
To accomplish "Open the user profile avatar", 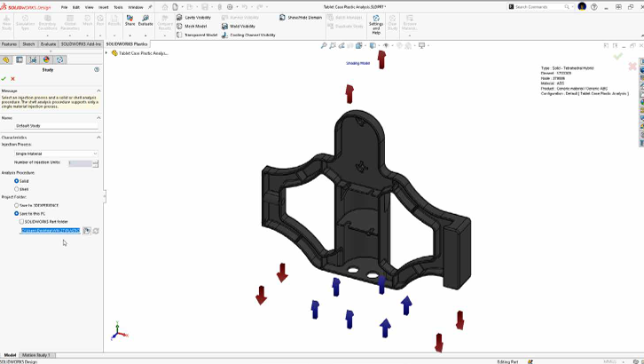I will point(582,6).
